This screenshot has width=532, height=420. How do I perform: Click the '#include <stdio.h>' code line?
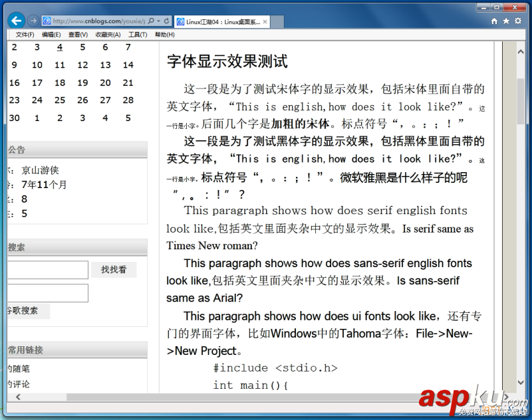pos(275,368)
